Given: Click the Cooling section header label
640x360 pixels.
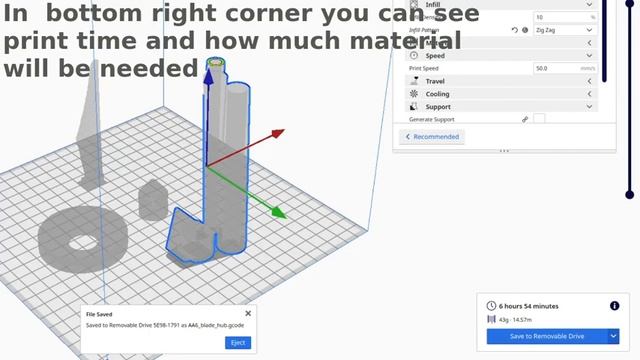Looking at the screenshot, I should (x=438, y=94).
